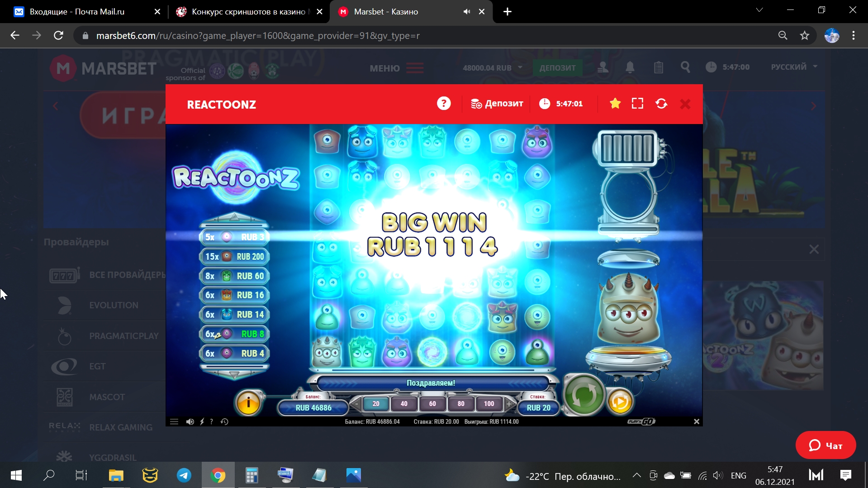868x488 pixels.
Task: Switch to the Входящие - Почта Mail.ru tab
Action: [77, 12]
